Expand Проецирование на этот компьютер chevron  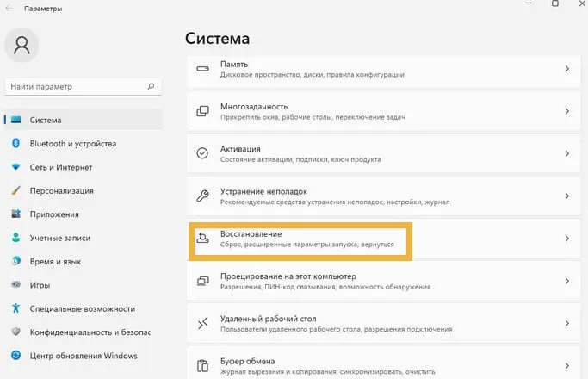567,281
